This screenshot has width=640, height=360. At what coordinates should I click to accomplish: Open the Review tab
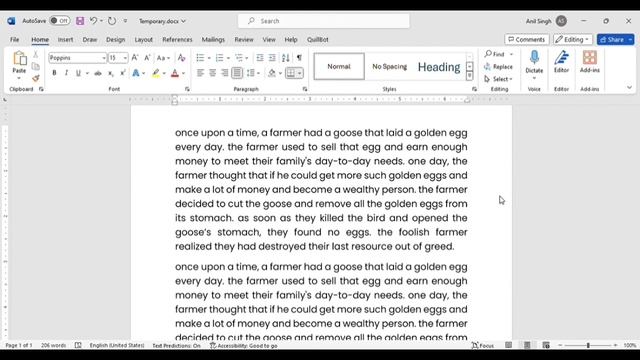[x=244, y=40]
